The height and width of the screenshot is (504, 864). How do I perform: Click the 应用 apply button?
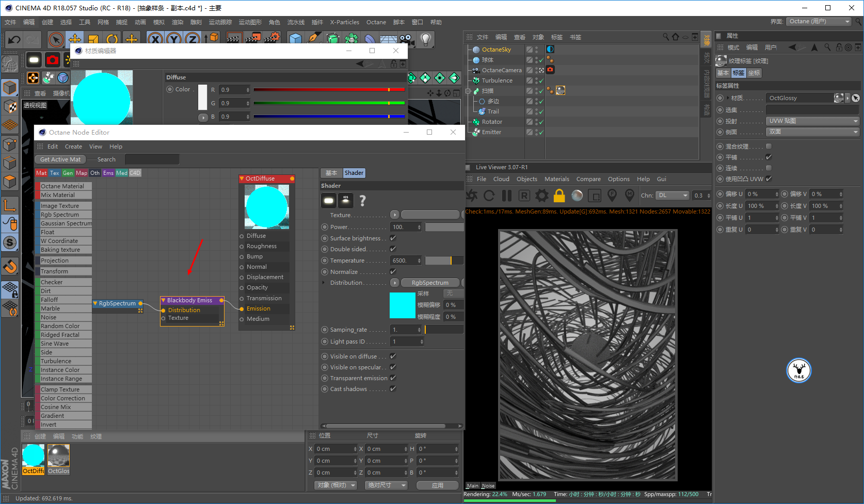(438, 485)
